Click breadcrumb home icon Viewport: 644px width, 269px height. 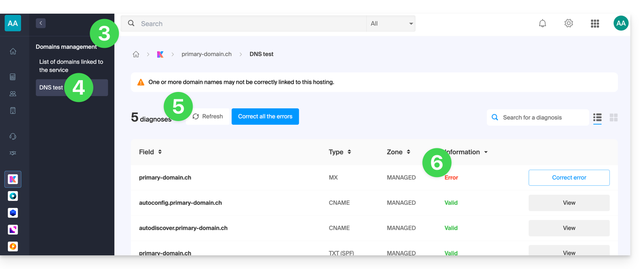pos(136,54)
